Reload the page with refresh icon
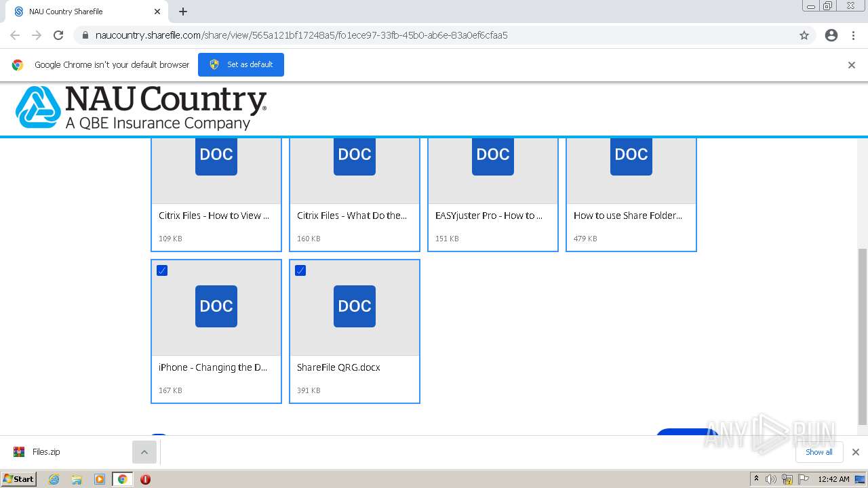The height and width of the screenshot is (488, 868). pos(58,35)
